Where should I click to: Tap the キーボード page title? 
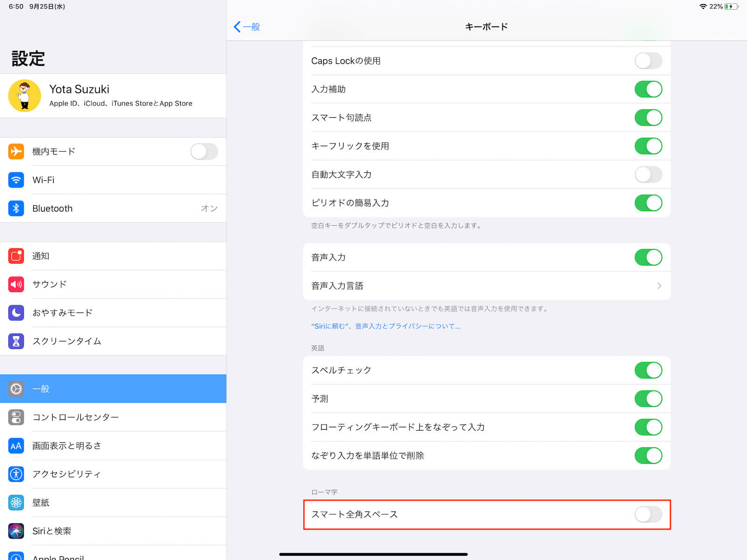click(486, 27)
